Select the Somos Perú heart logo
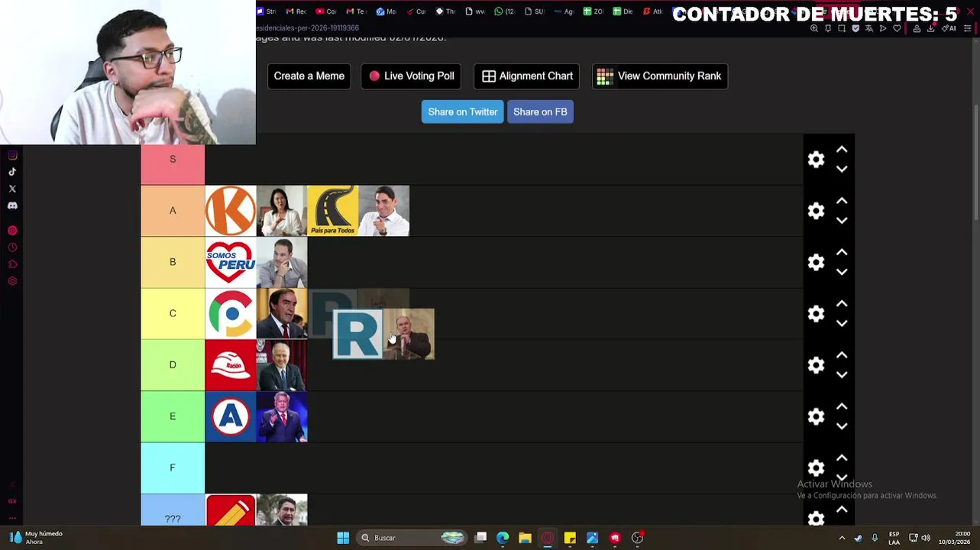This screenshot has height=550, width=980. [231, 262]
